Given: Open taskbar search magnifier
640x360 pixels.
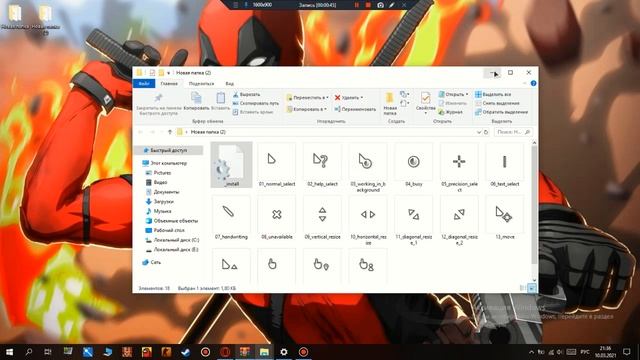Looking at the screenshot, I should 29,352.
